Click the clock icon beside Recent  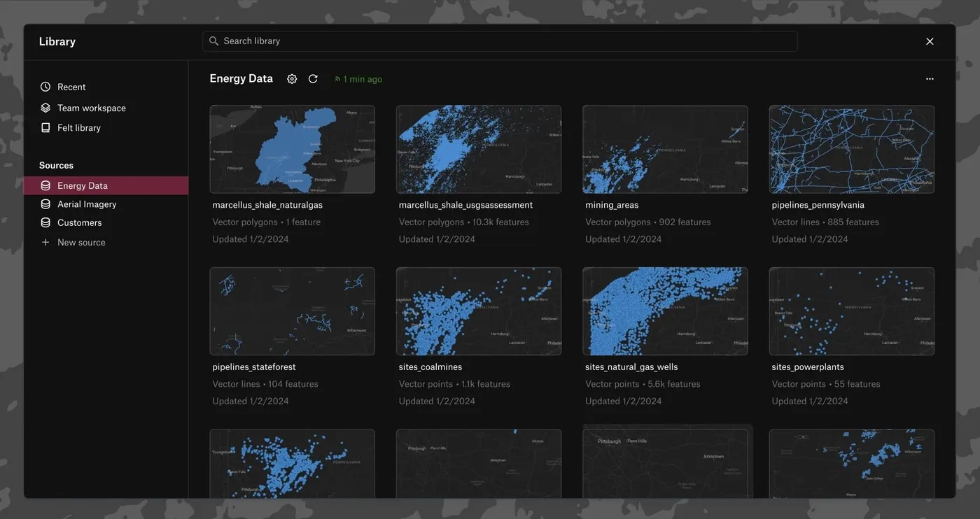pyautogui.click(x=45, y=87)
